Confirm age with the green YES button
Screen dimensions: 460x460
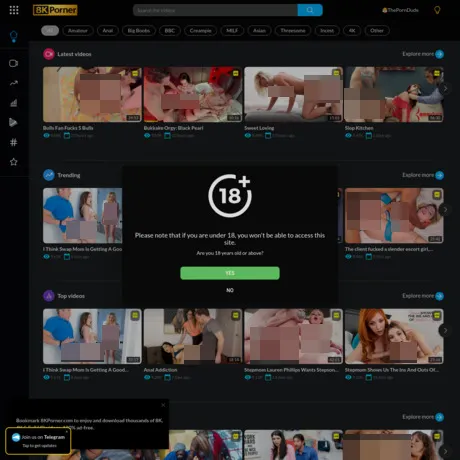coord(230,273)
